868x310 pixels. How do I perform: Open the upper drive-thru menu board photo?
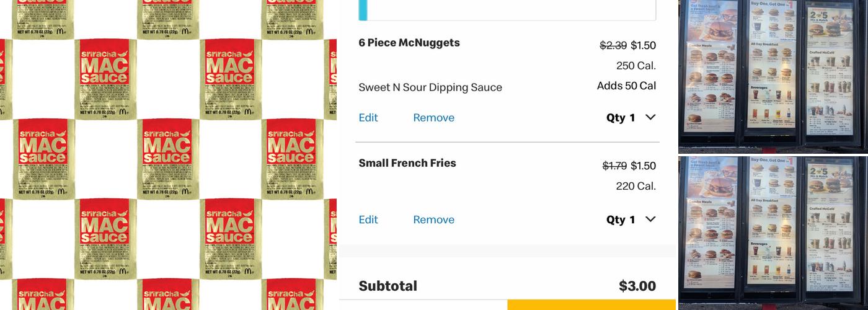point(773,74)
